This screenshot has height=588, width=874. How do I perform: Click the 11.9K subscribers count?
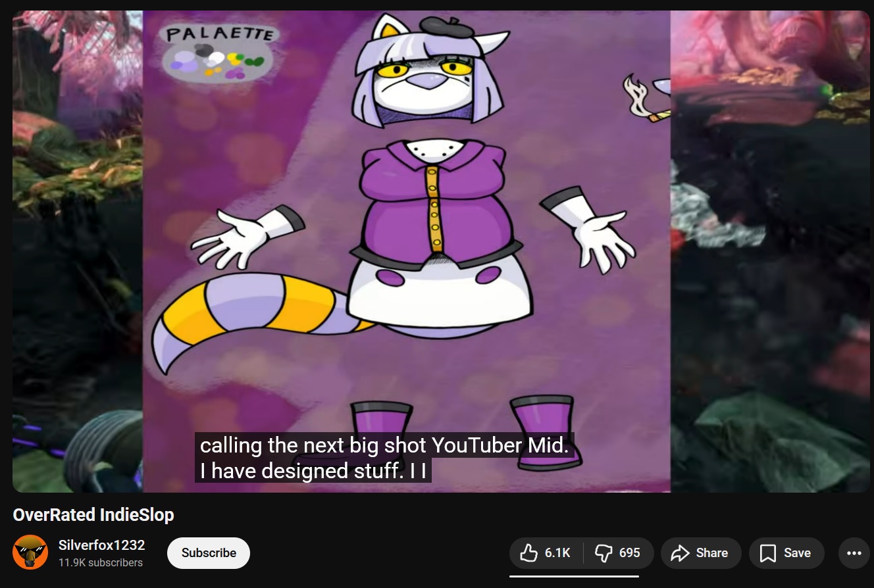click(101, 563)
